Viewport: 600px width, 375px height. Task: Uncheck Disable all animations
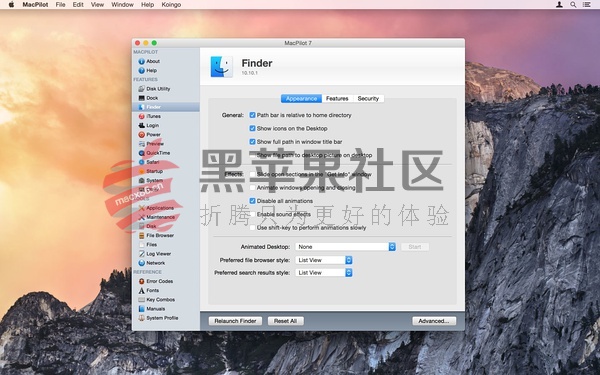tap(252, 201)
